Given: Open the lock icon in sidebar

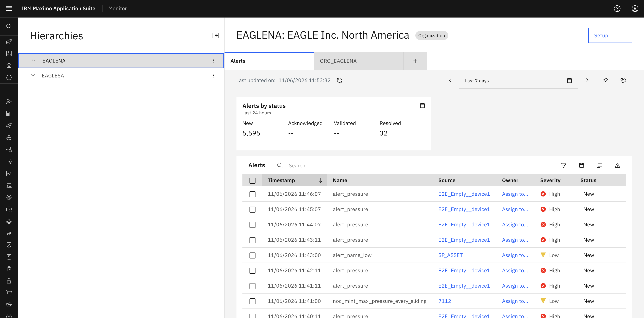Looking at the screenshot, I should [9, 281].
